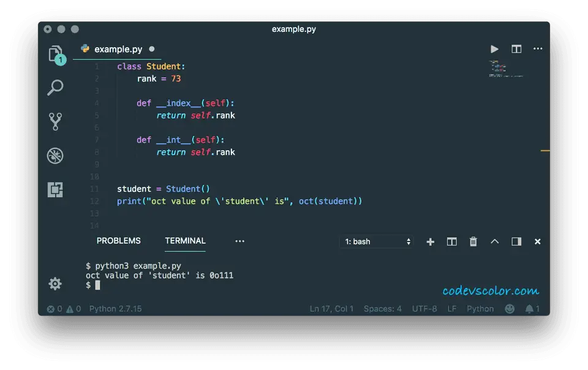Open editor More Actions ellipsis
Screen dimensions: 588x370
(538, 49)
